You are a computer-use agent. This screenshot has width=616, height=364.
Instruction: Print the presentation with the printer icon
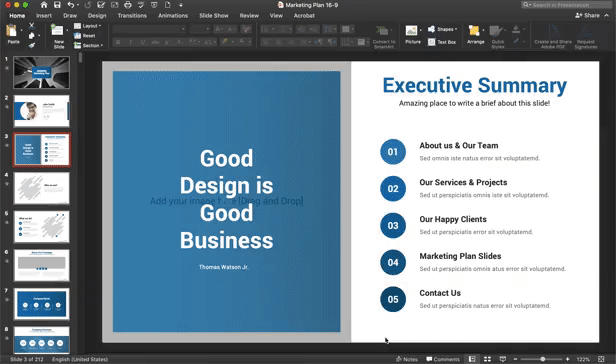click(128, 5)
